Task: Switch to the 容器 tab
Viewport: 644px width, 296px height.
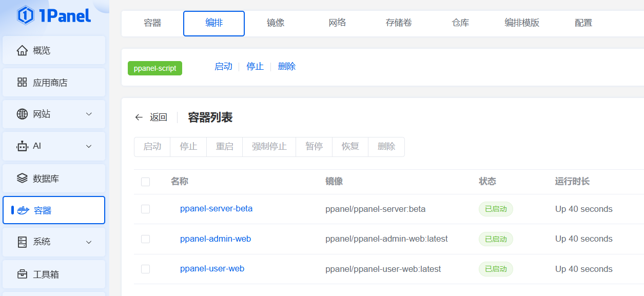Action: (152, 23)
